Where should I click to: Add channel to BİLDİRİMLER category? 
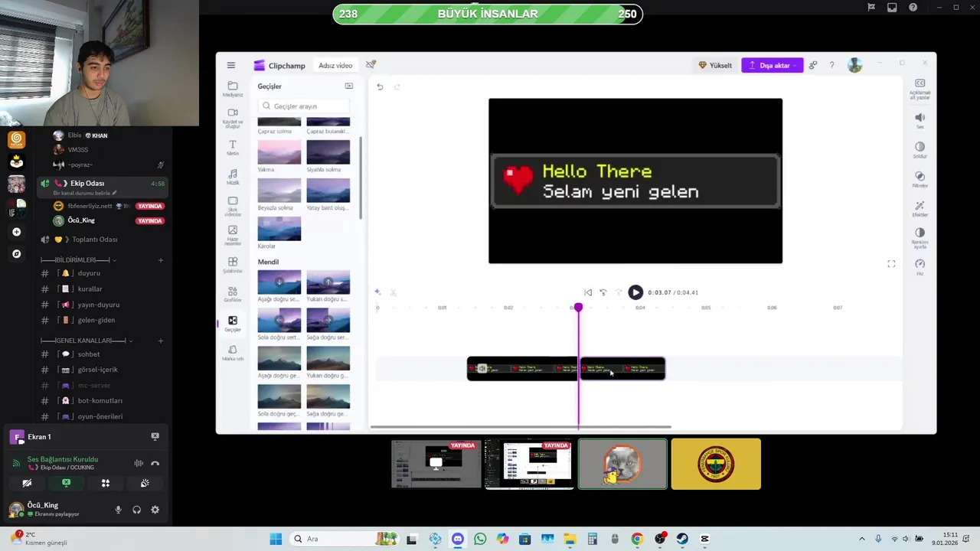coord(160,260)
